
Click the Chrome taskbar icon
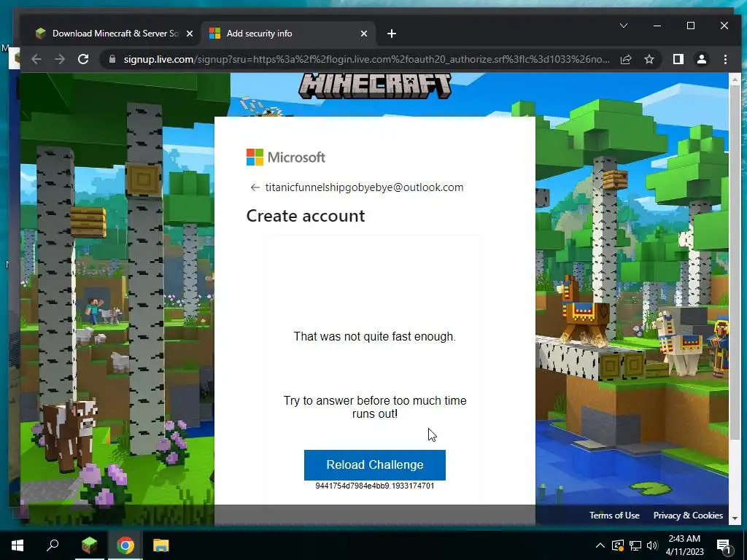(x=125, y=545)
